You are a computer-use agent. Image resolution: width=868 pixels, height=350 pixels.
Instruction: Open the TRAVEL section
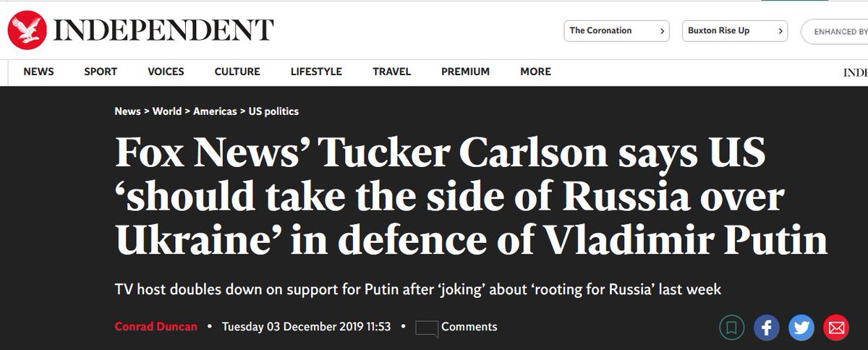(391, 72)
